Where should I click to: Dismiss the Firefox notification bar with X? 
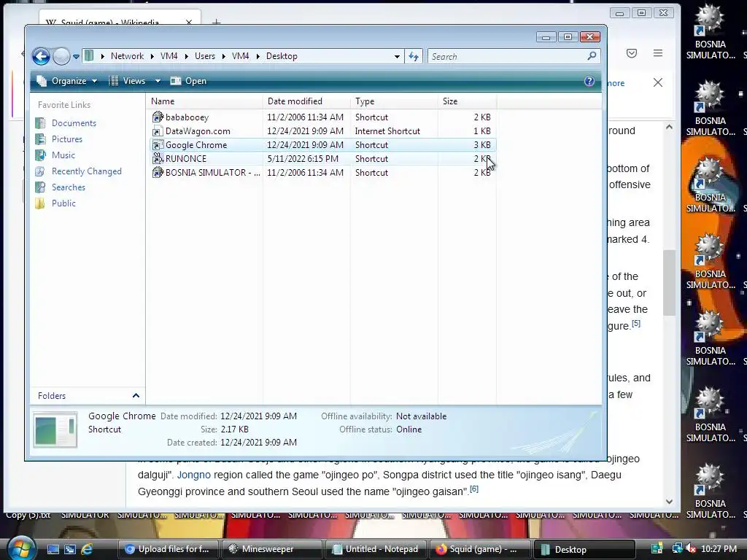point(658,83)
